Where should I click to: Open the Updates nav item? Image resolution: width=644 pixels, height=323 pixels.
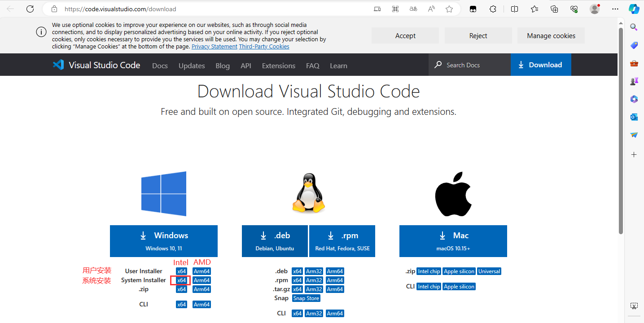point(192,65)
